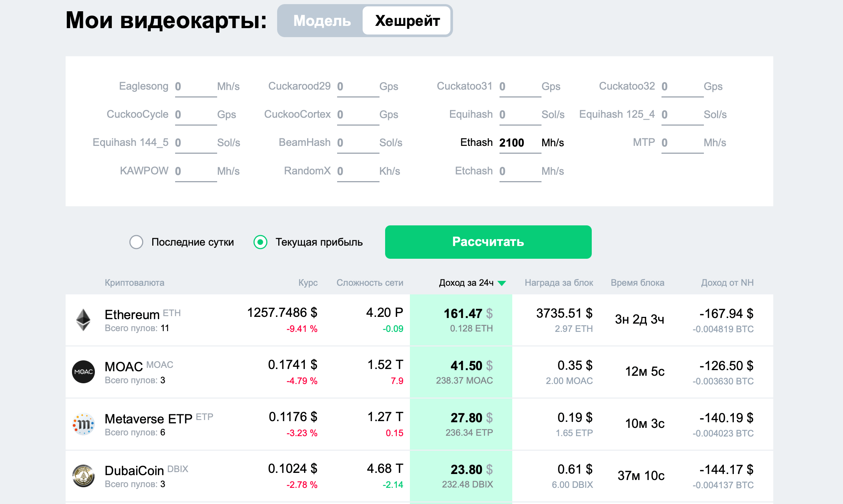Click the Metaverse ETP coin logo

coord(83,424)
